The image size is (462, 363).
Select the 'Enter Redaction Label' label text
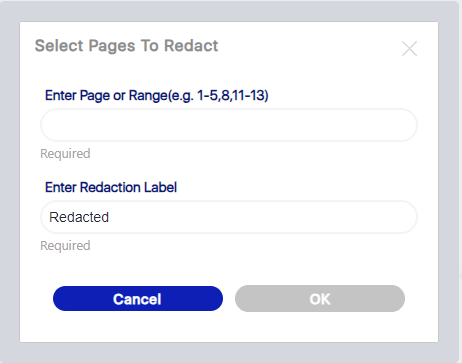(x=111, y=187)
